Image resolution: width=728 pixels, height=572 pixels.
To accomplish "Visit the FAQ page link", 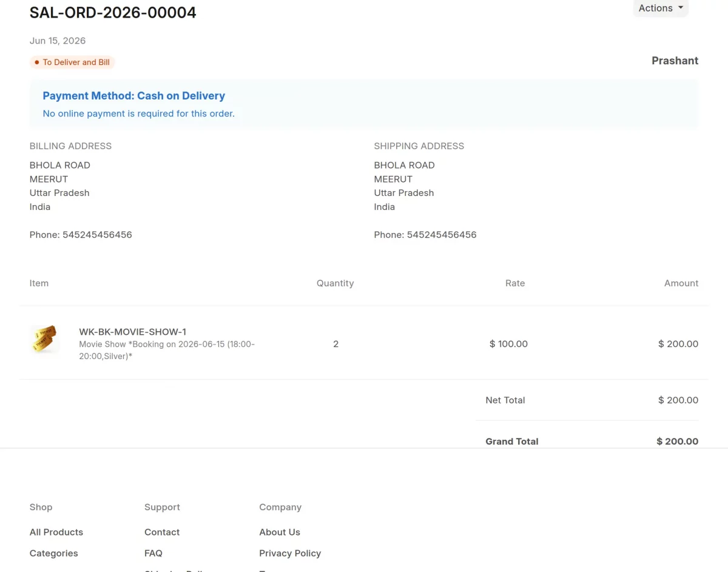I will point(153,553).
